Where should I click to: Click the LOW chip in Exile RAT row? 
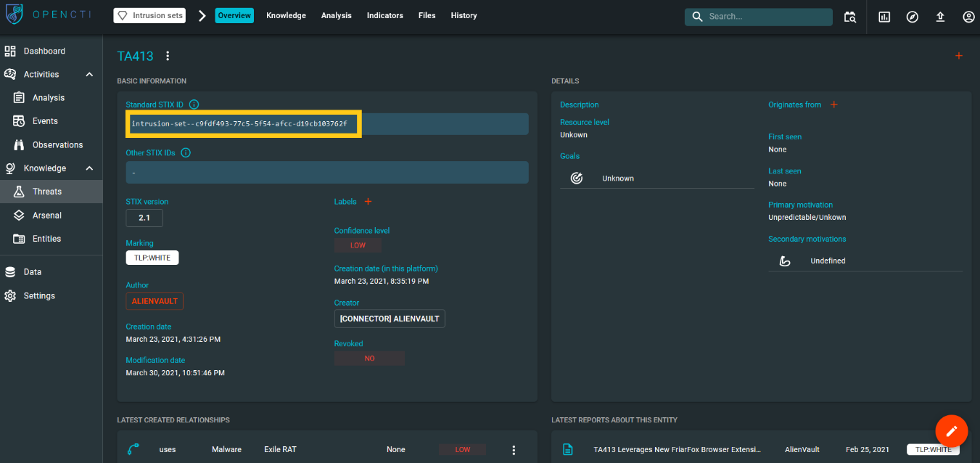pos(463,449)
